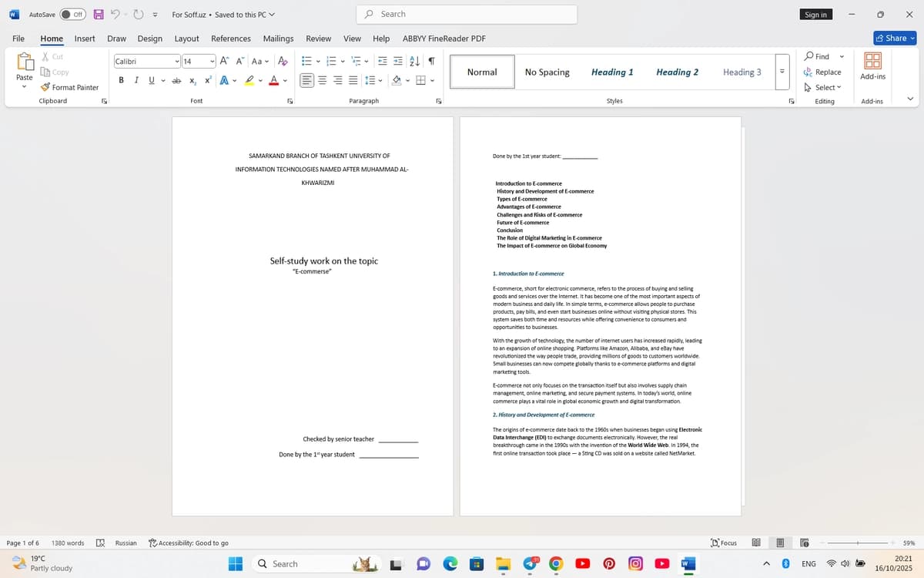Open the font size 14 dropdown

pyautogui.click(x=212, y=61)
